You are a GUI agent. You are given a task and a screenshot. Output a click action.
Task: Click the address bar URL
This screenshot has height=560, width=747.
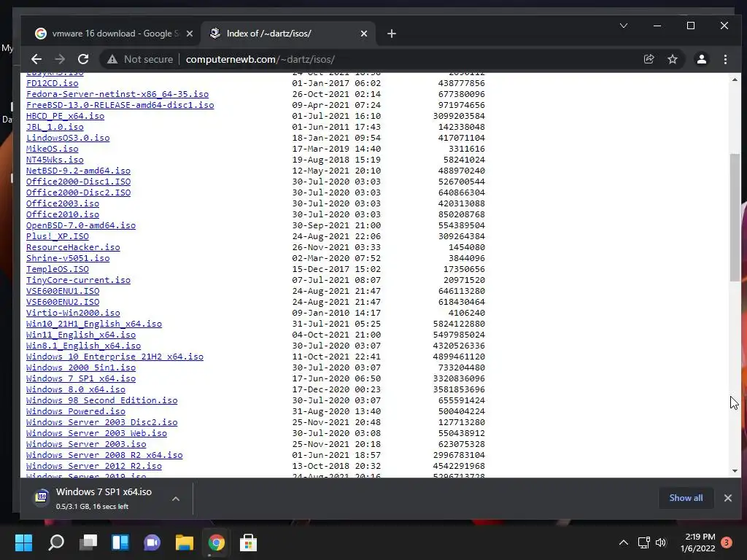click(260, 59)
